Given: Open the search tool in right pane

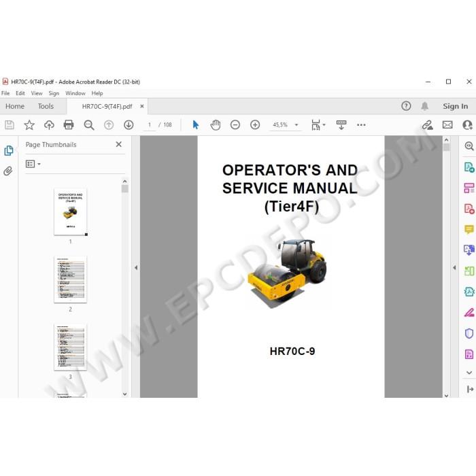Looking at the screenshot, I should (x=469, y=146).
